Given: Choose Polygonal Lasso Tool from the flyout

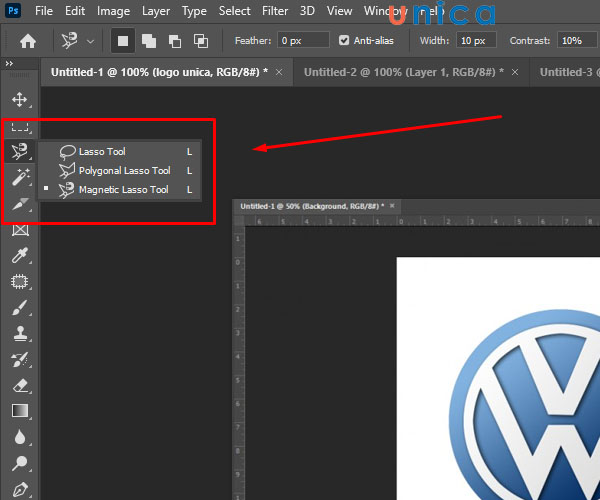Looking at the screenshot, I should (x=119, y=171).
